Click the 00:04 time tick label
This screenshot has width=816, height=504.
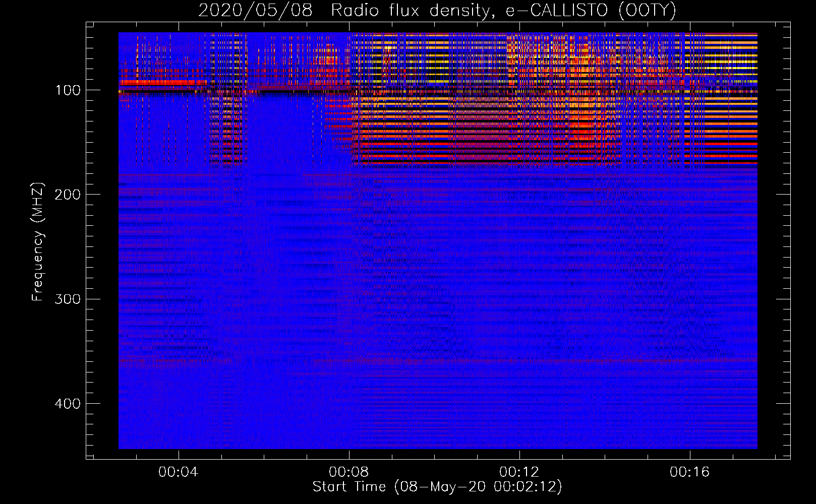179,472
